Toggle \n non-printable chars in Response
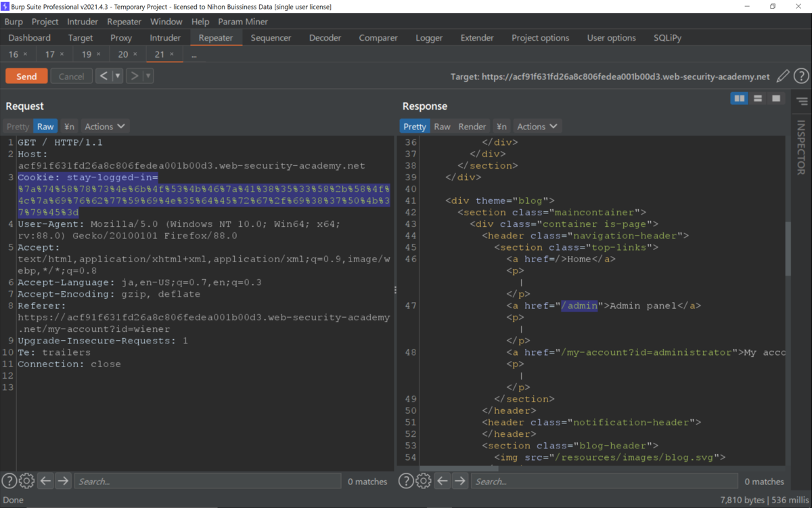Screen dimensions: 812x508 (501, 127)
